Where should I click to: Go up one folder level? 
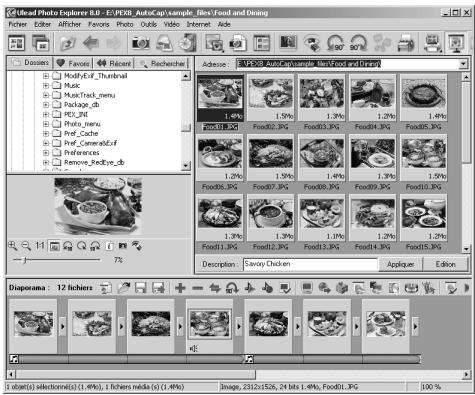[68, 43]
